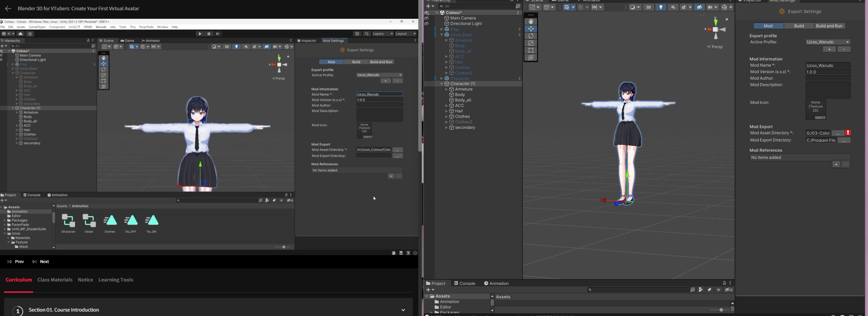Click the search-by-type icon in right Project panel
Viewport: 868px width, 316px height.
(701, 290)
